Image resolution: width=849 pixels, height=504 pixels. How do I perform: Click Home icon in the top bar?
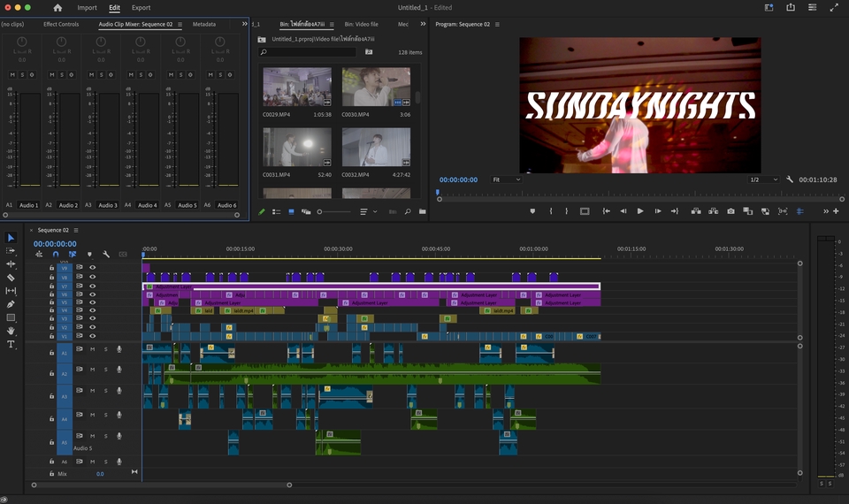57,8
